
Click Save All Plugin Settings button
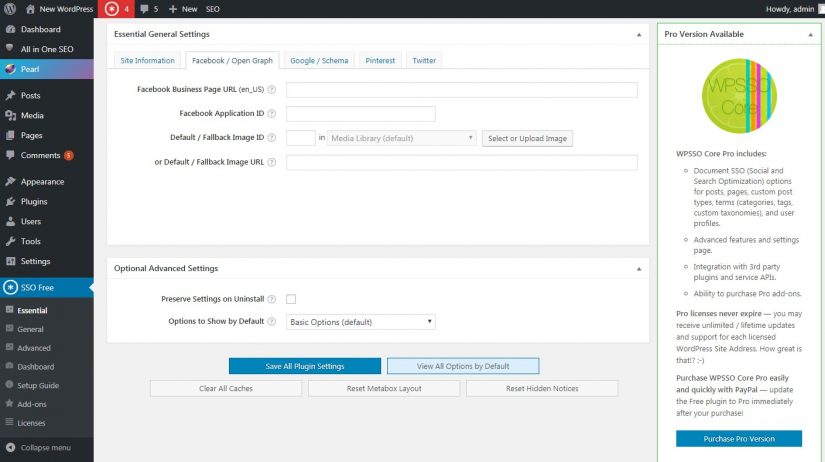pyautogui.click(x=305, y=366)
